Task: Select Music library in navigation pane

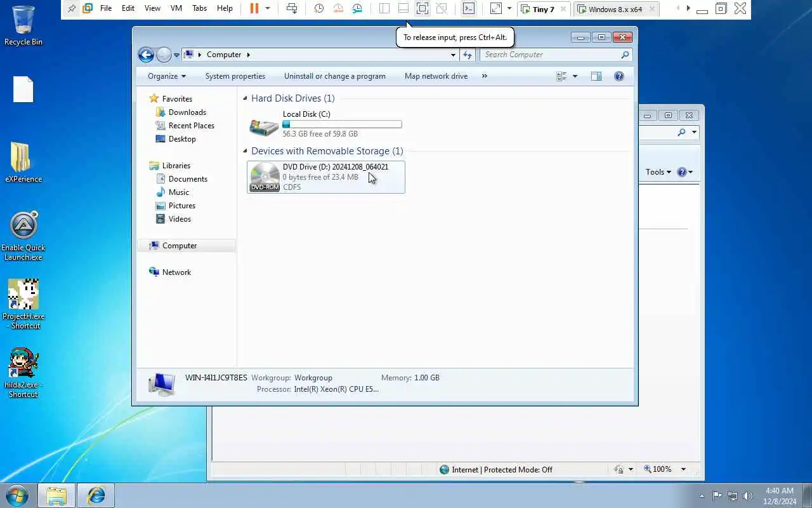Action: (x=179, y=192)
